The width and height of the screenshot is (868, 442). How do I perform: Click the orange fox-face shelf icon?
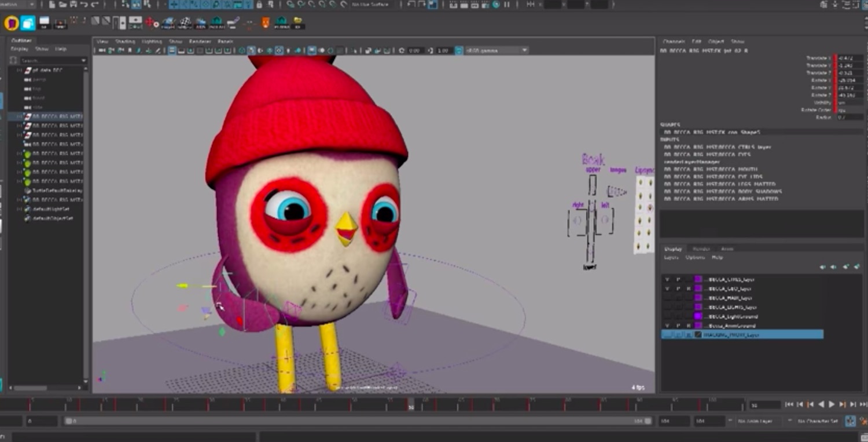[266, 23]
